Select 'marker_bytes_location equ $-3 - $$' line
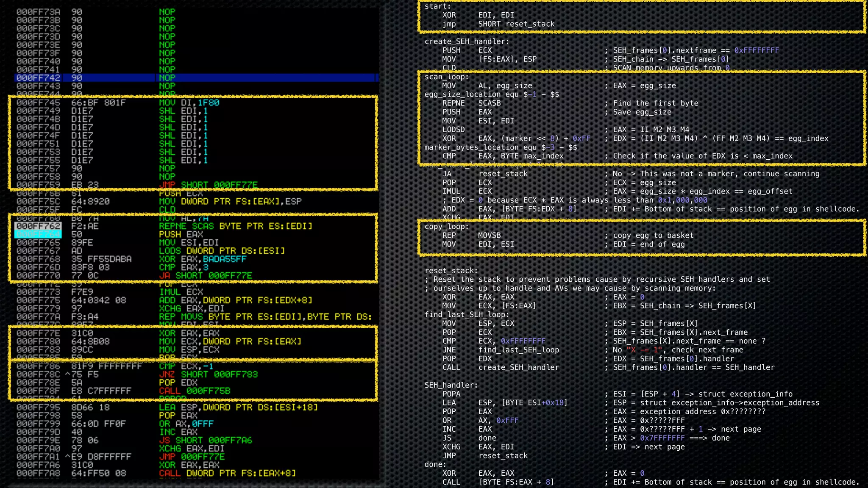This screenshot has width=868, height=488. [501, 147]
